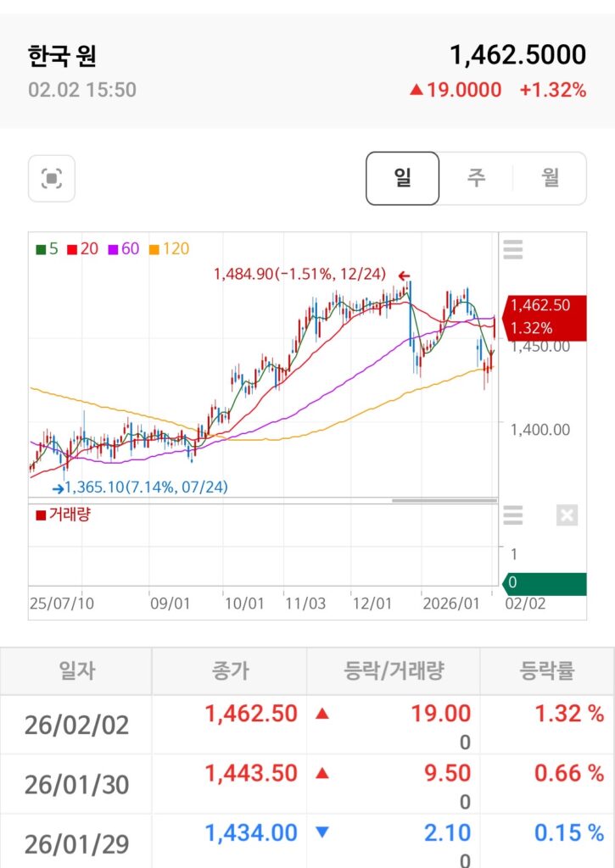This screenshot has height=868, width=615.
Task: Toggle the 거래량 volume legend
Action: (x=64, y=515)
